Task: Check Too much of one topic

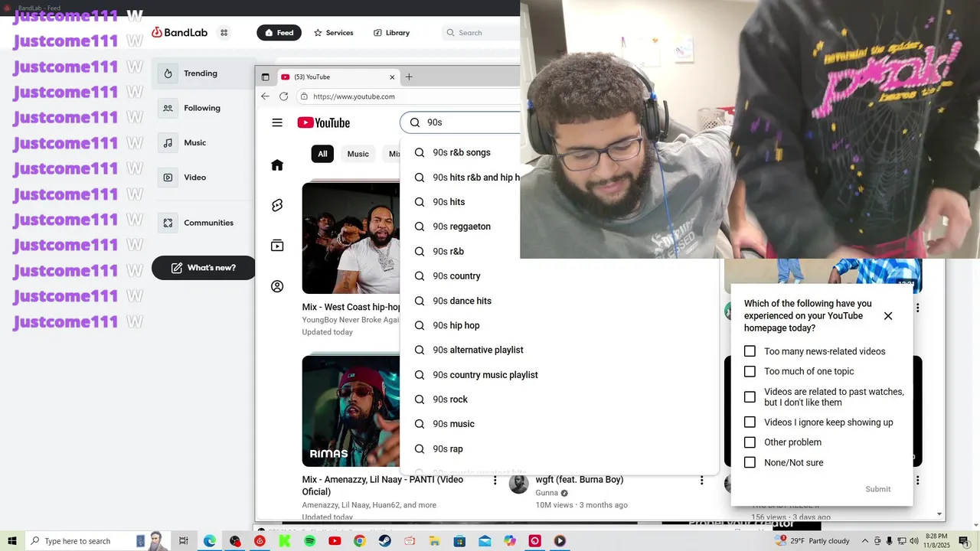Action: pos(750,371)
